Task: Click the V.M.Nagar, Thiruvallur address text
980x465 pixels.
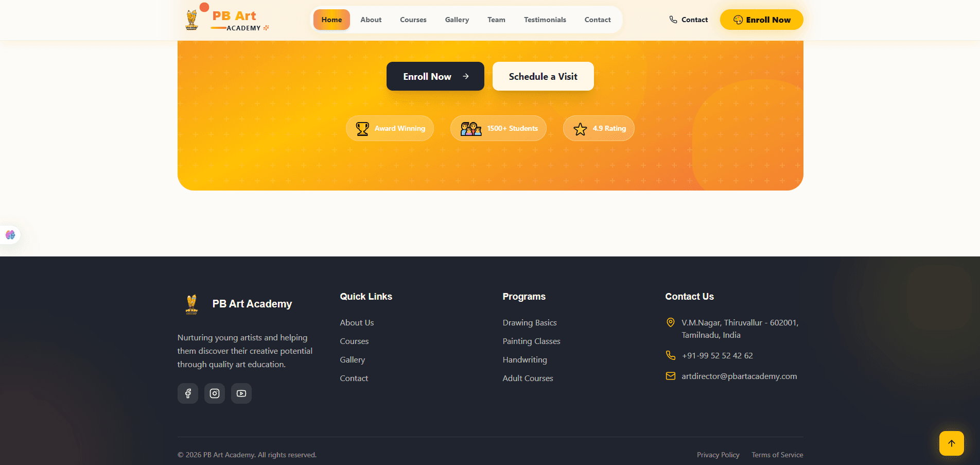Action: [x=740, y=329]
